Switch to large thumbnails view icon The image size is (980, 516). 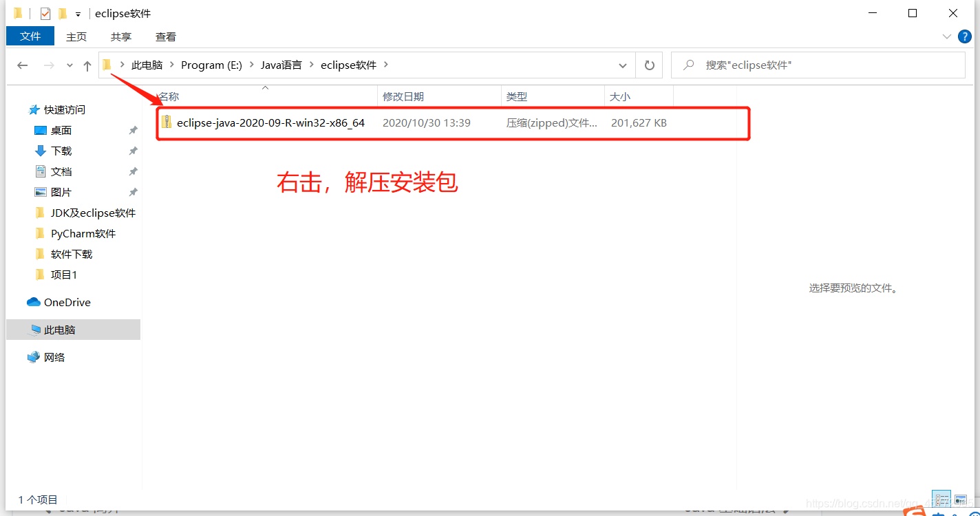point(960,499)
